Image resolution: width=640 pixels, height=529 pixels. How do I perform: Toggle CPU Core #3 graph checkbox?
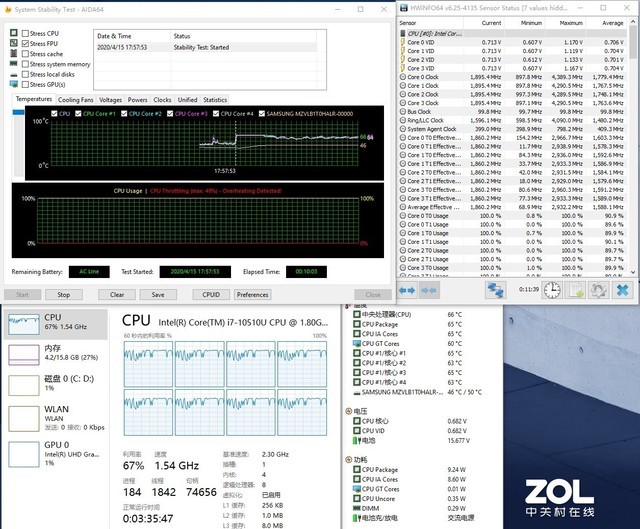coord(170,113)
